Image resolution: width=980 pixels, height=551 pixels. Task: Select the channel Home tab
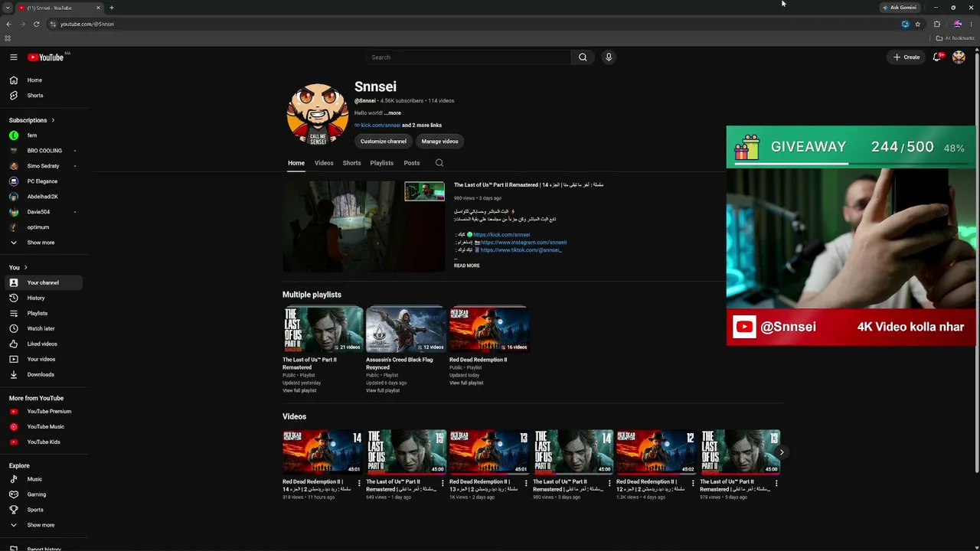pos(296,163)
